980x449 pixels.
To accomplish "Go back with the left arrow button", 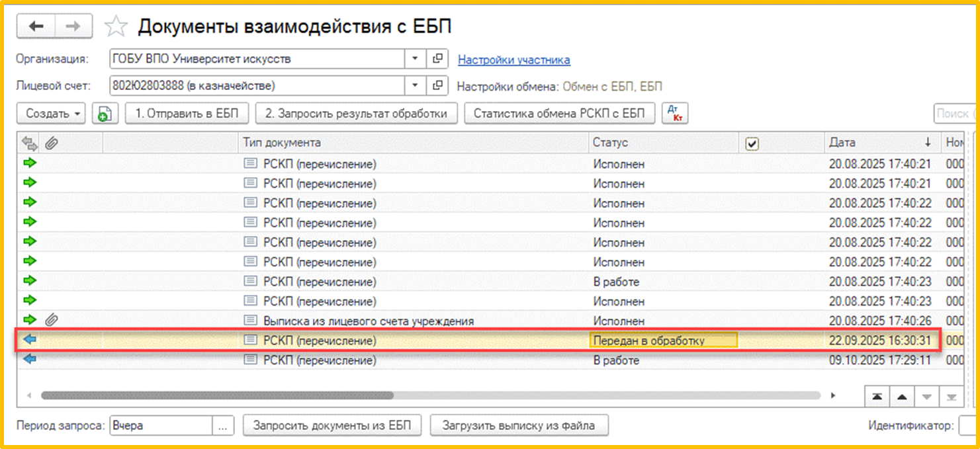I will tap(36, 26).
